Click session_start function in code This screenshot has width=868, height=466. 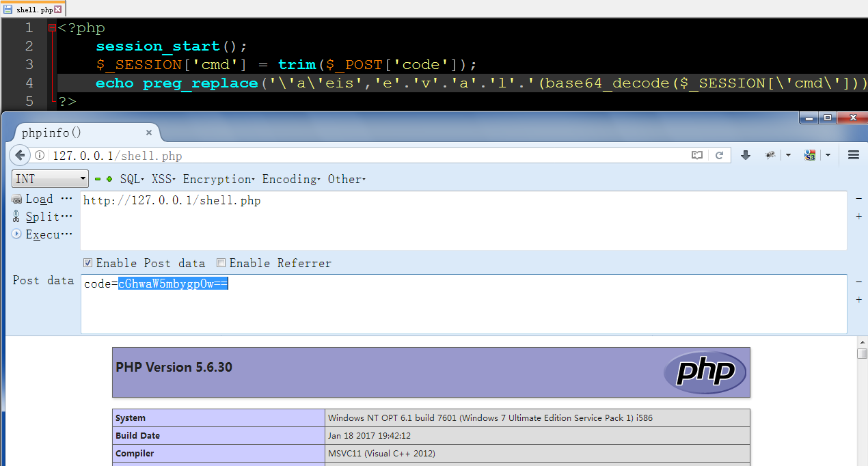pos(158,46)
